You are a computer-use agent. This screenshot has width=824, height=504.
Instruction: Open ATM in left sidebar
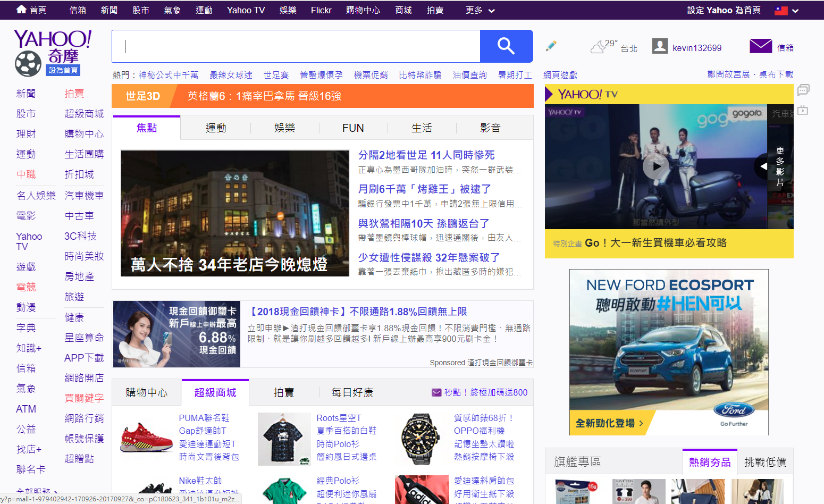pyautogui.click(x=26, y=409)
